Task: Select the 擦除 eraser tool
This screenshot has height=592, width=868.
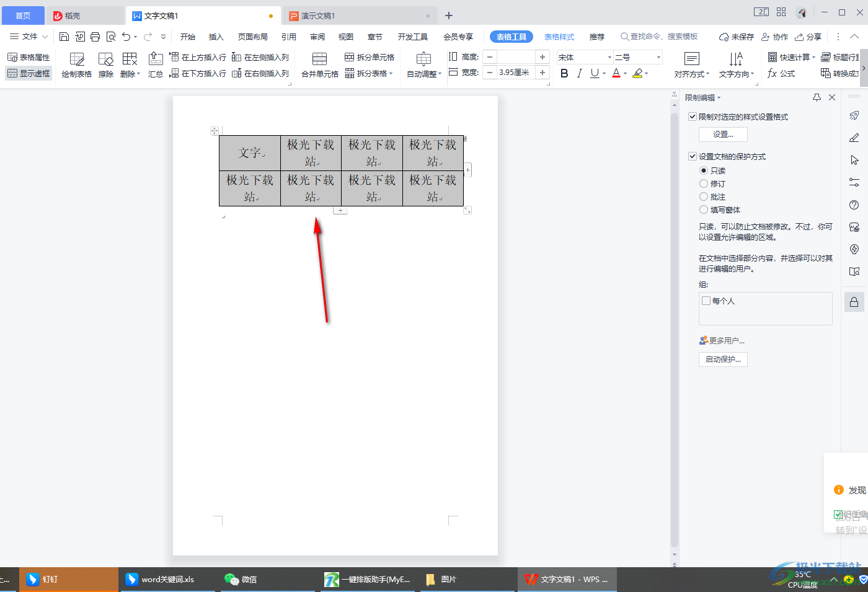Action: [106, 65]
